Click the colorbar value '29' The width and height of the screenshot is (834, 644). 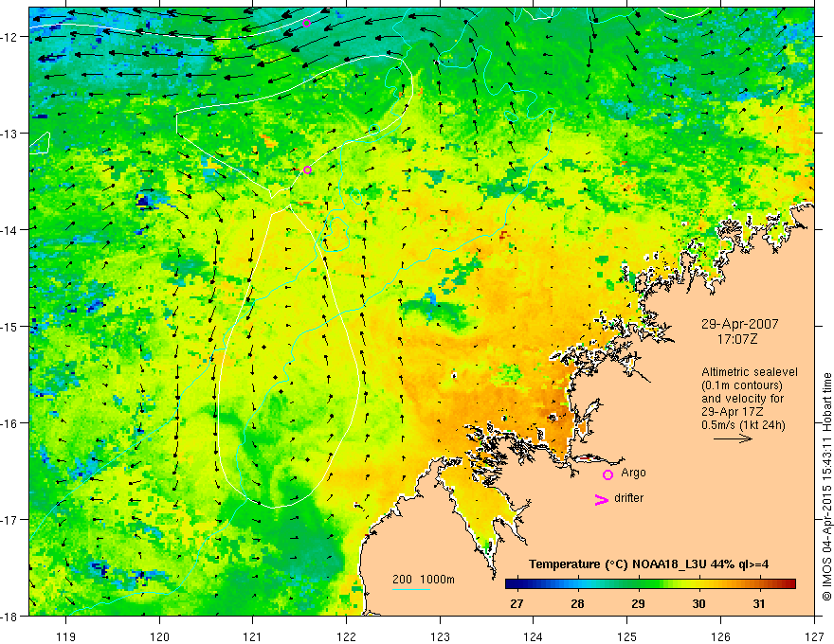[638, 603]
